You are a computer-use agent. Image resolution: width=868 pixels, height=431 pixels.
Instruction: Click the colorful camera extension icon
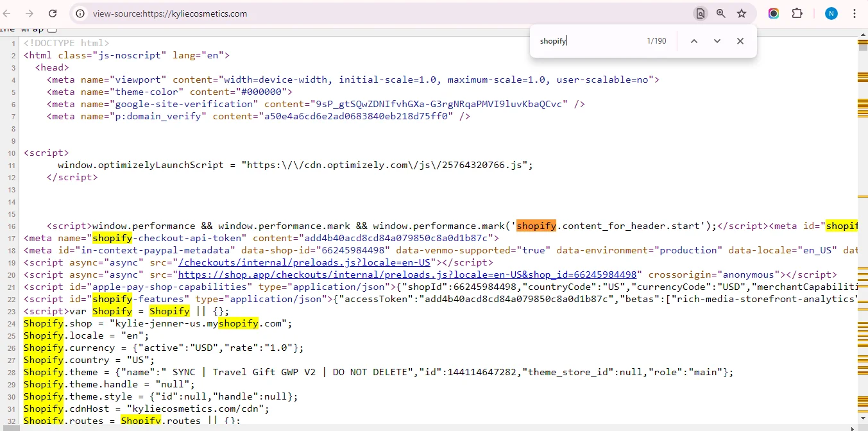click(x=773, y=13)
